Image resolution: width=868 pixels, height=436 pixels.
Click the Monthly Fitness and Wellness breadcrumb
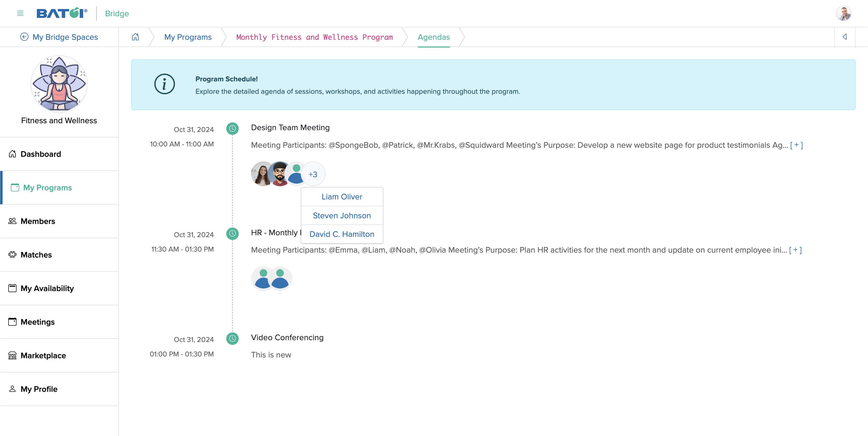click(314, 37)
